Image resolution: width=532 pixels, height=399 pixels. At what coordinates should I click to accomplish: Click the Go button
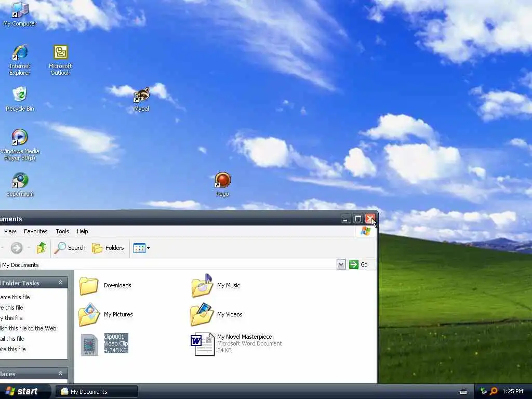coord(358,264)
